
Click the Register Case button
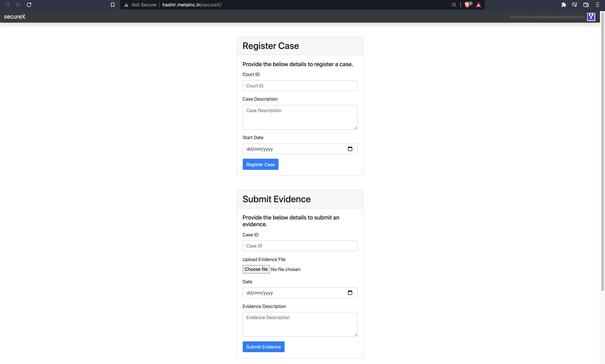coord(260,164)
